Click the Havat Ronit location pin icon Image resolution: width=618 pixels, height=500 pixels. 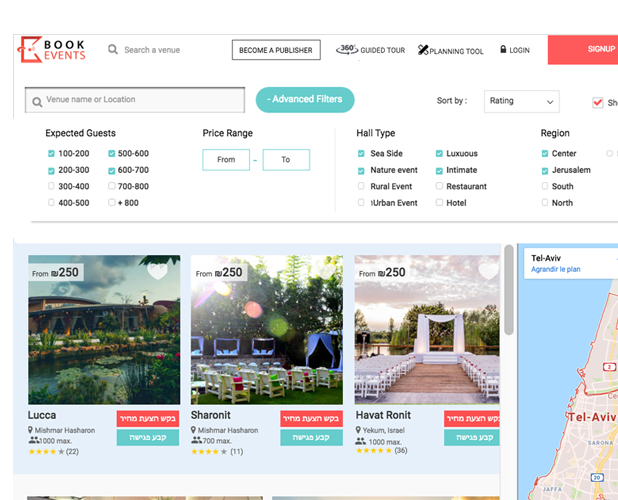click(x=358, y=430)
